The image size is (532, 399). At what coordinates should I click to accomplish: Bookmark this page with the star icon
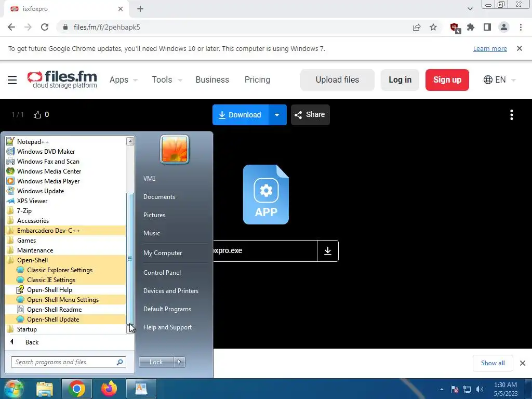(x=433, y=27)
